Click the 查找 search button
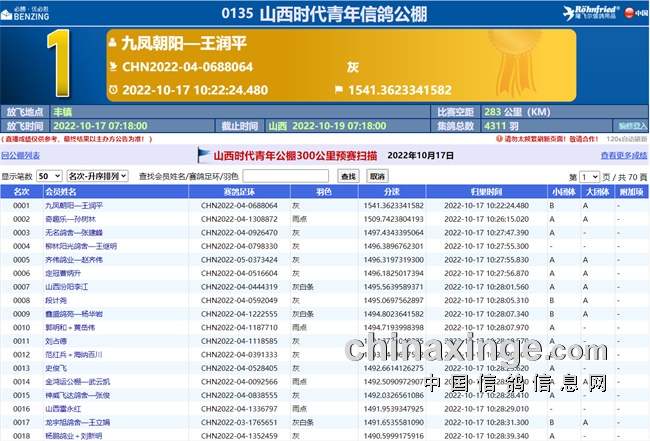 pos(348,176)
